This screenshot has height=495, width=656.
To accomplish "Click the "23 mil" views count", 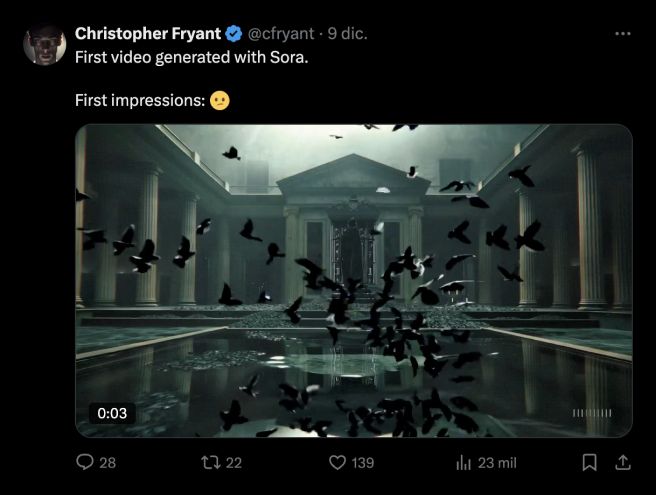I will [496, 462].
